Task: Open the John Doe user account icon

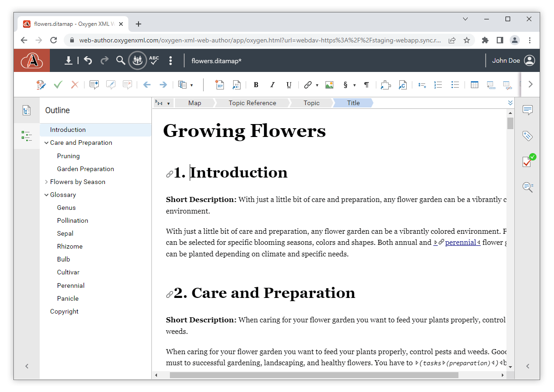Action: point(530,60)
